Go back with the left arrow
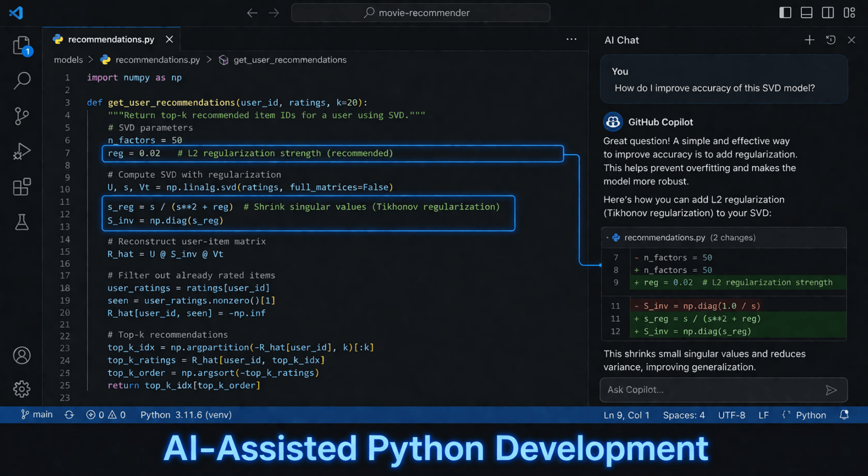 coord(252,12)
